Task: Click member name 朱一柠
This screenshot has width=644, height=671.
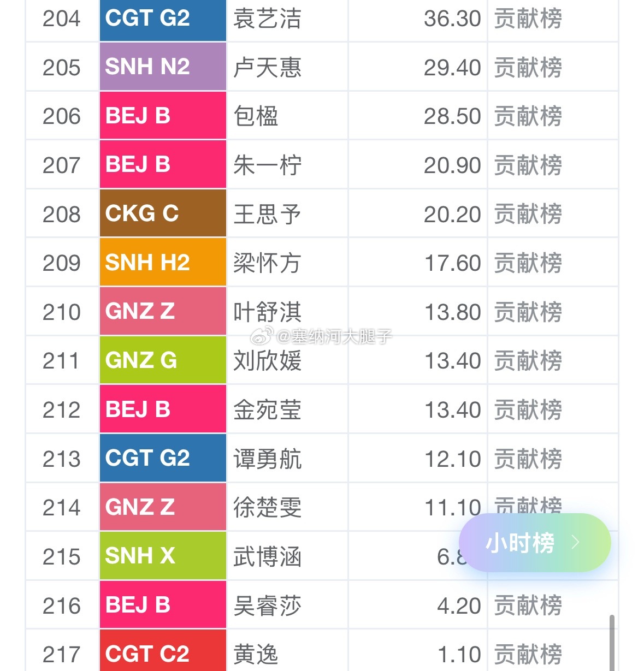Action: point(267,165)
